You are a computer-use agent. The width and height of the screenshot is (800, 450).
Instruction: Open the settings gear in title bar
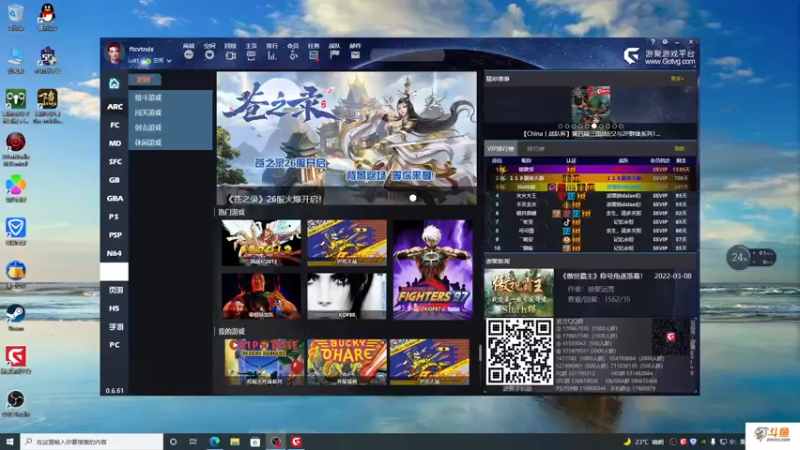point(665,42)
